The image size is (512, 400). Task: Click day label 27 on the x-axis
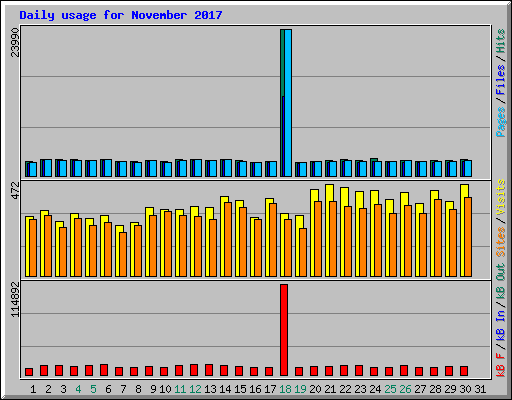tap(420, 389)
